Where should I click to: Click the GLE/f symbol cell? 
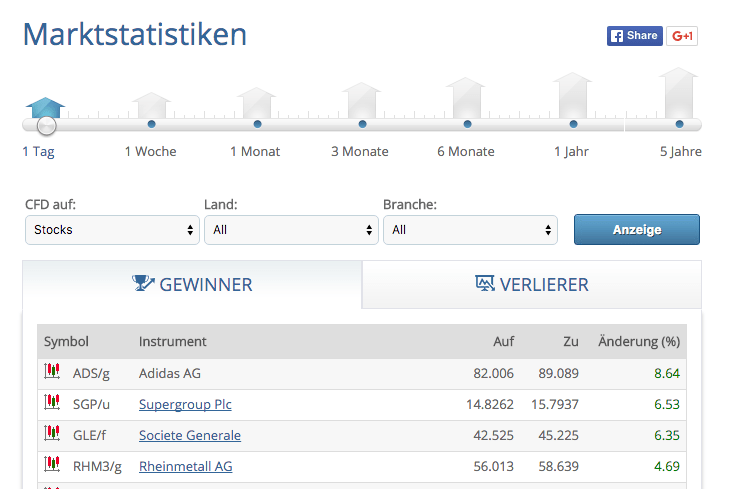89,435
